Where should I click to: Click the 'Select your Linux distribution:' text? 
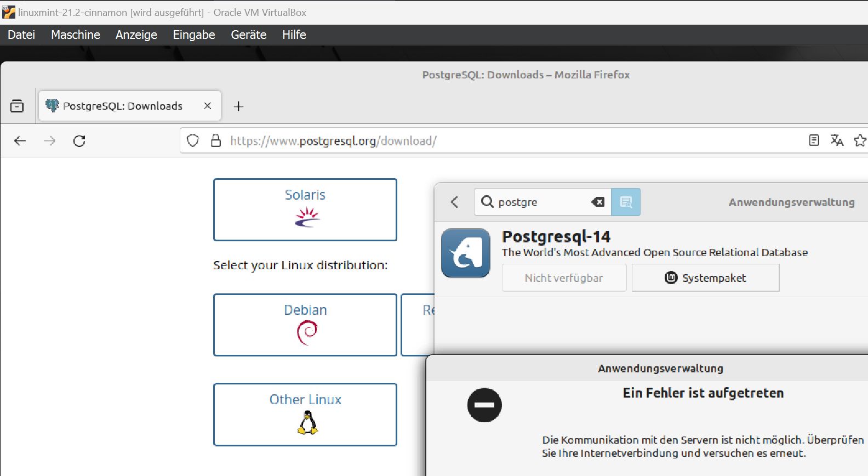(300, 265)
